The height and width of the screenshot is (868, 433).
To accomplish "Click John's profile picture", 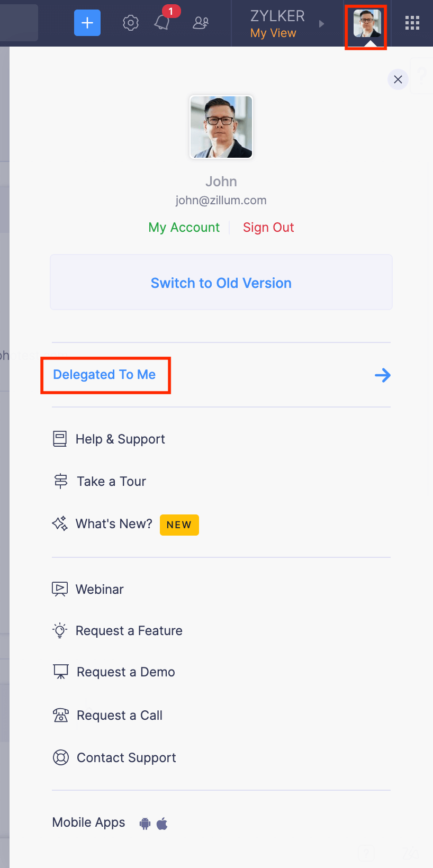I will pos(221,127).
